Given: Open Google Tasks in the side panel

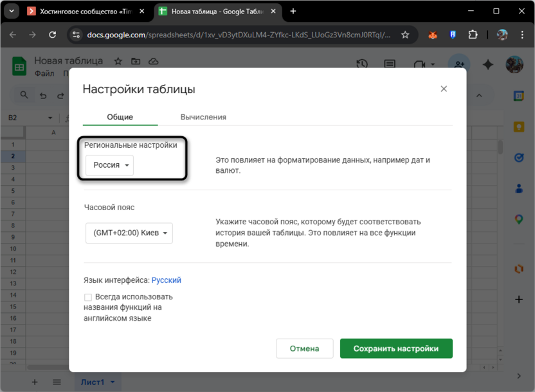Looking at the screenshot, I should pyautogui.click(x=519, y=157).
